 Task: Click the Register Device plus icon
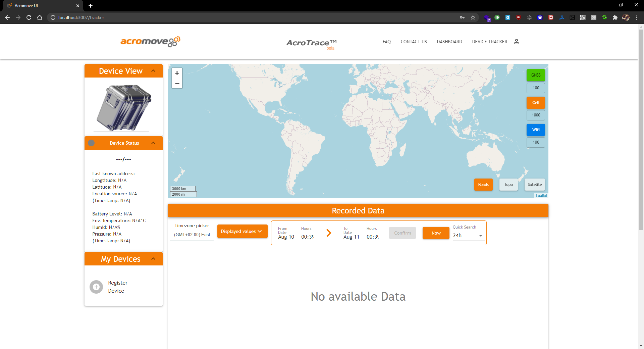pyautogui.click(x=96, y=287)
